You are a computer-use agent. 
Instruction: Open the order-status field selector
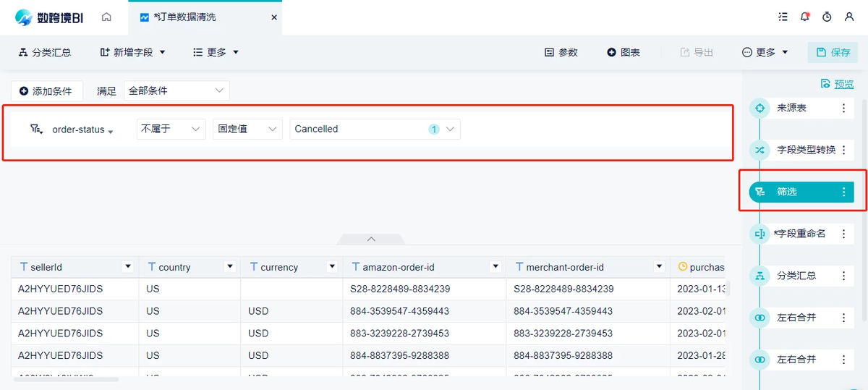point(82,130)
